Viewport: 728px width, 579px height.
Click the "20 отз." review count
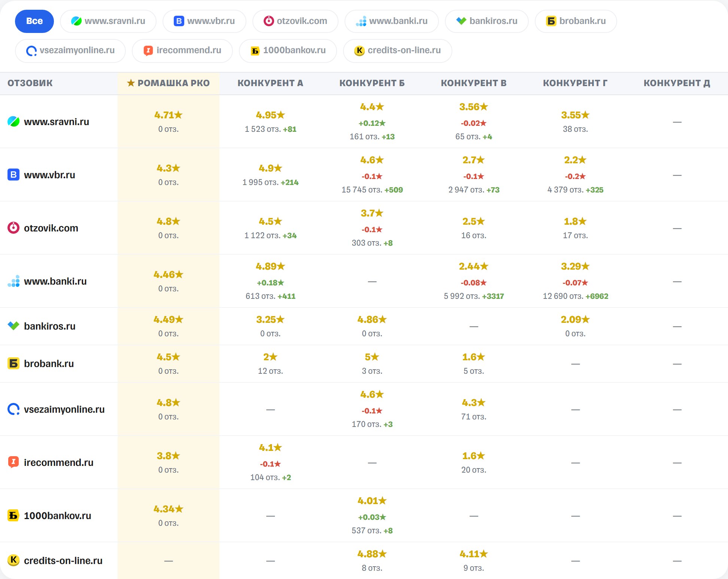[474, 470]
